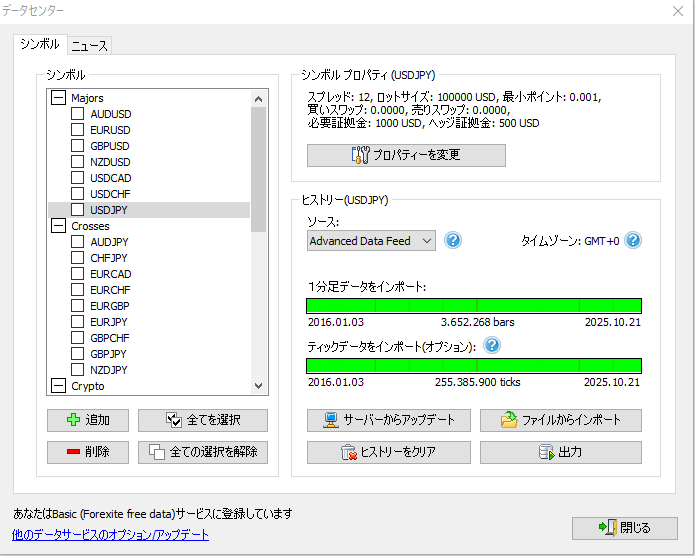Click the 出力 export button

[x=561, y=452]
